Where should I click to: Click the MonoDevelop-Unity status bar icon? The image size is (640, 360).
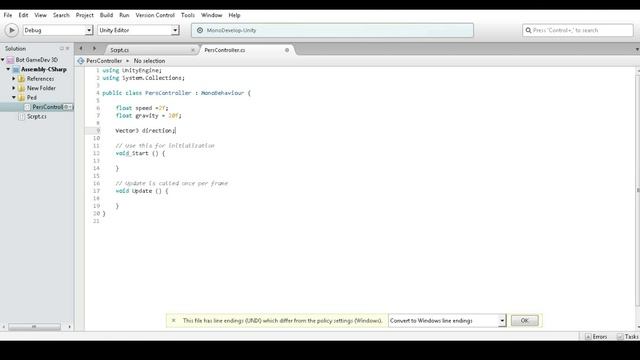200,30
